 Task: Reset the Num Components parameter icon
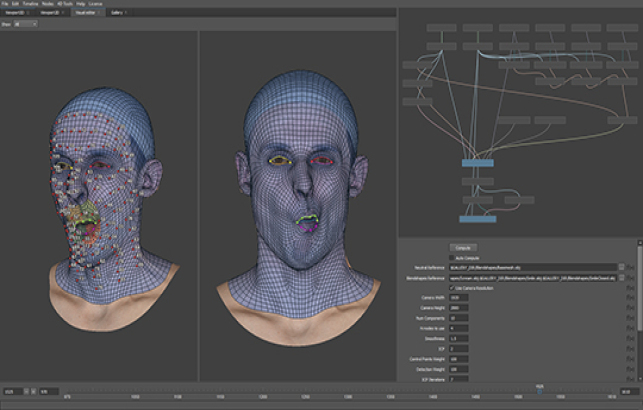(630, 319)
